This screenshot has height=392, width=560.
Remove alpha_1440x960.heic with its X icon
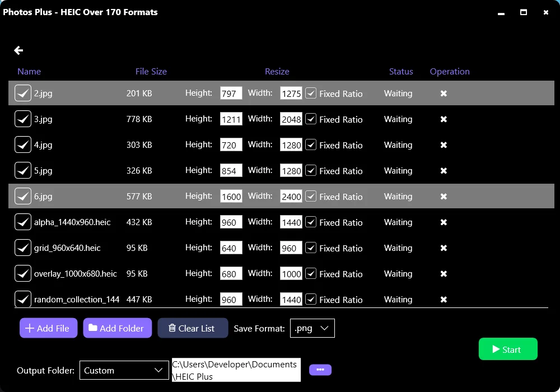tap(444, 222)
